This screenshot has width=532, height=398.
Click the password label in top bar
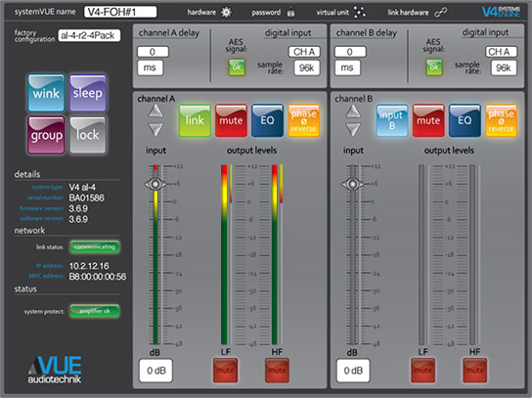pos(266,13)
